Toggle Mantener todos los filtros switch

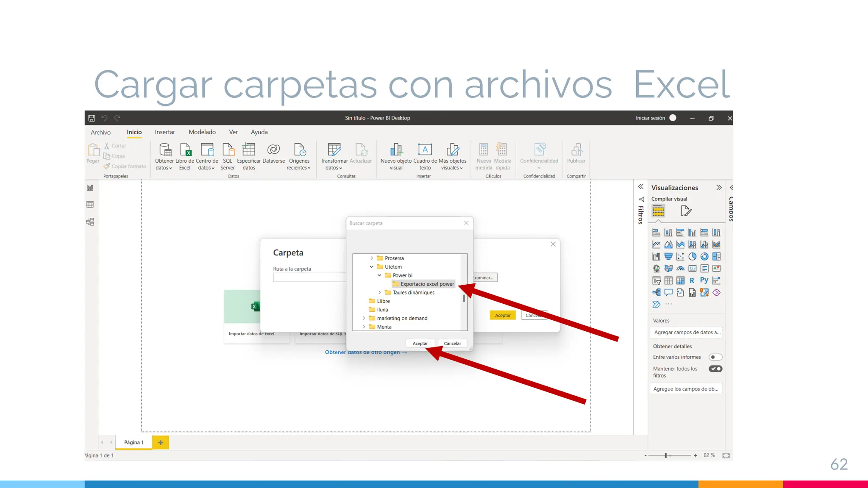click(715, 369)
